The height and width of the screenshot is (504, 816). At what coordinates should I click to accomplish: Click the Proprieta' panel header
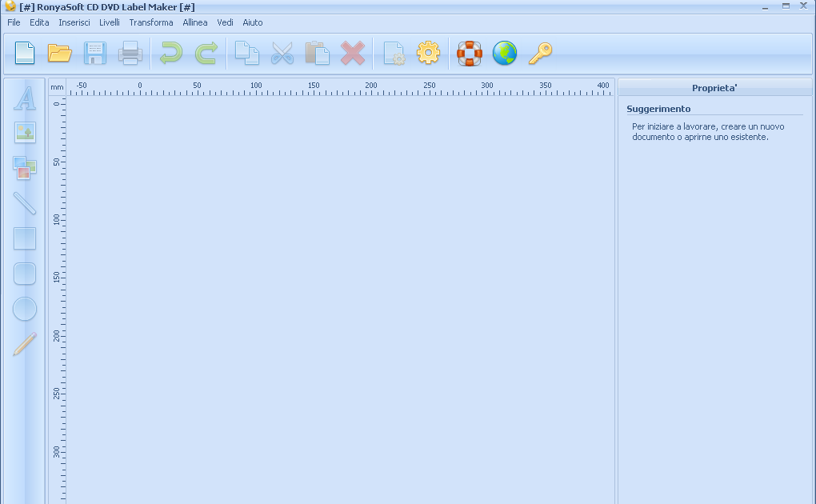click(714, 88)
